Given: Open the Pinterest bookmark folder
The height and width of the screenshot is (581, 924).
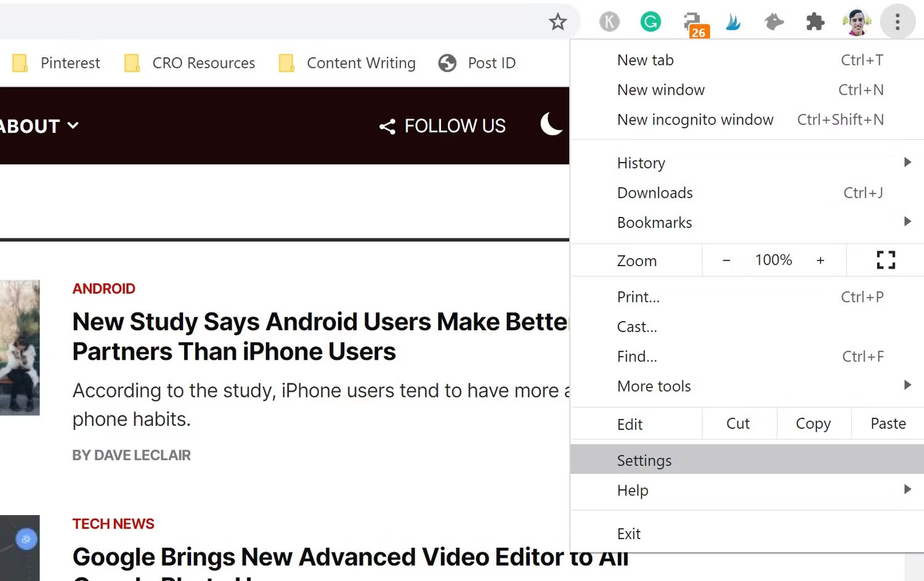Looking at the screenshot, I should click(x=56, y=63).
